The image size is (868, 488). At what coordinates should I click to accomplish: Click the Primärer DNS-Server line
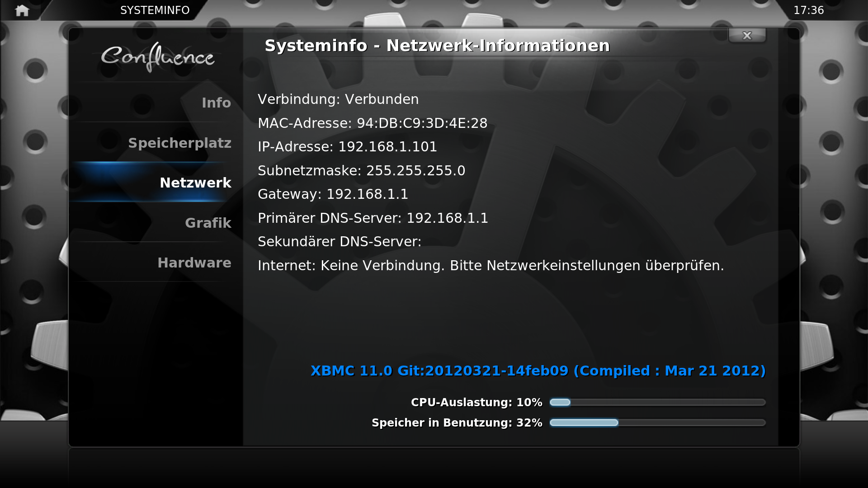[373, 218]
